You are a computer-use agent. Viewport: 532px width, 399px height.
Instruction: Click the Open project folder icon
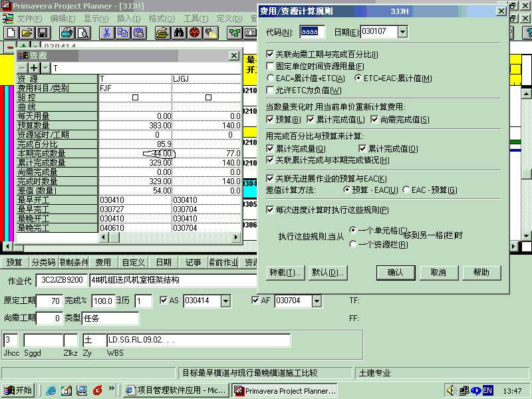click(x=27, y=33)
